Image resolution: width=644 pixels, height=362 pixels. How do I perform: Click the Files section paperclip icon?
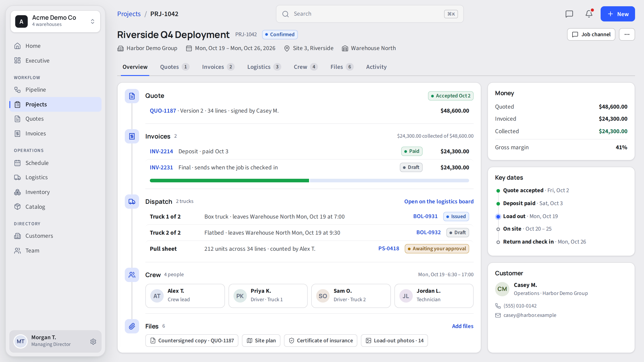132,326
